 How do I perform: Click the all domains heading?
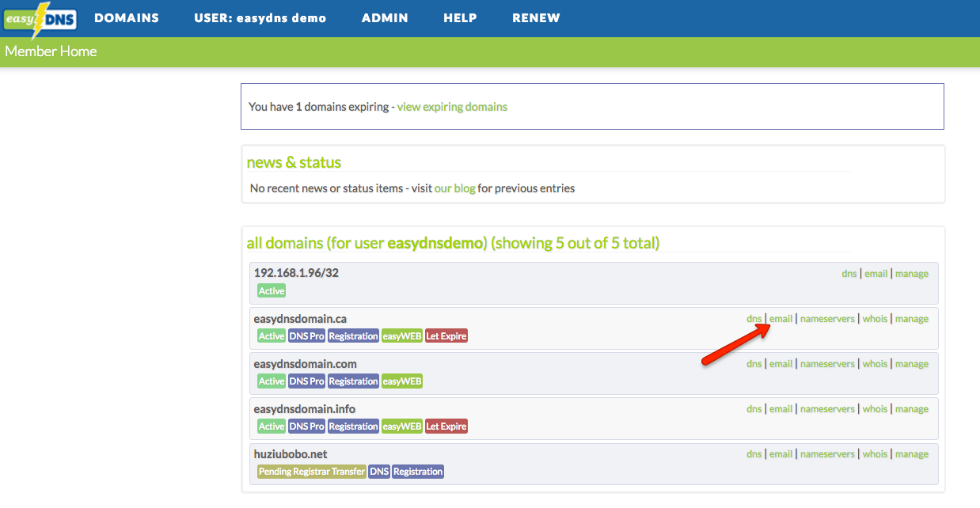tap(453, 243)
